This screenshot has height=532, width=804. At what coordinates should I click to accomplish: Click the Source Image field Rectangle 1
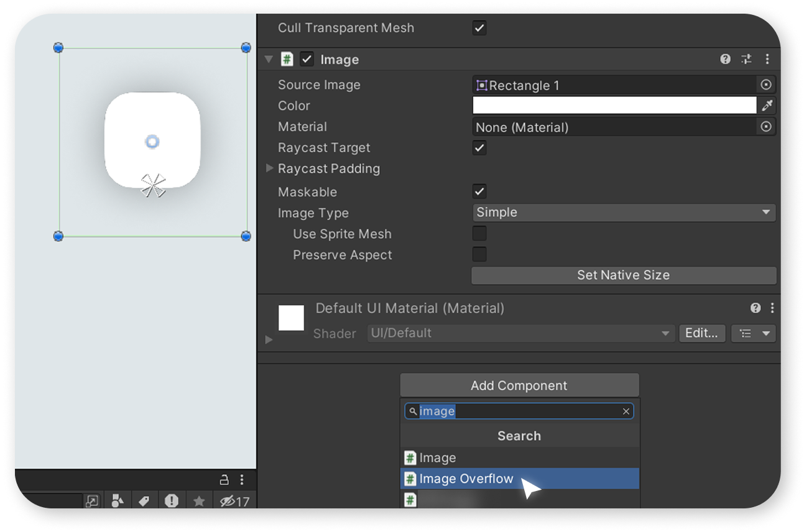[616, 85]
